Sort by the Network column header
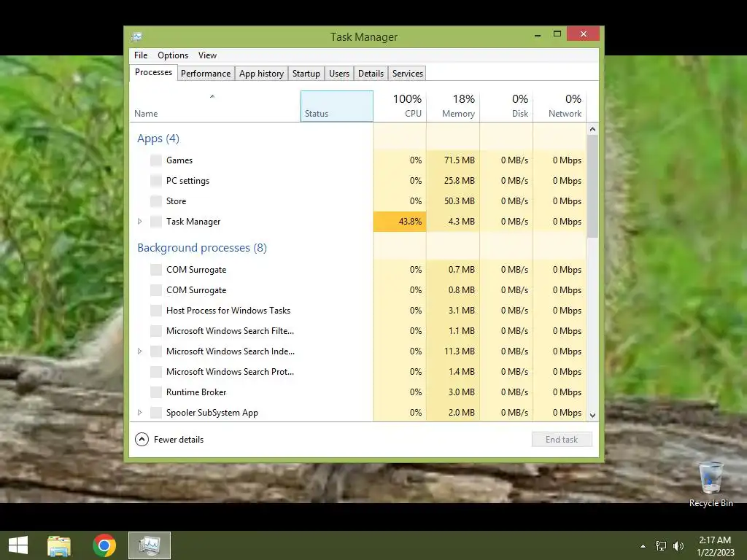 pyautogui.click(x=560, y=106)
